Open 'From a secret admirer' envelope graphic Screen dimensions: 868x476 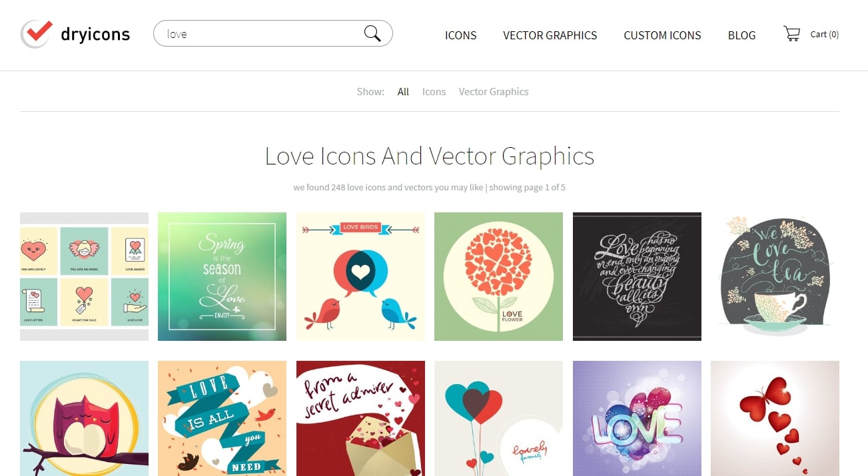coord(360,418)
